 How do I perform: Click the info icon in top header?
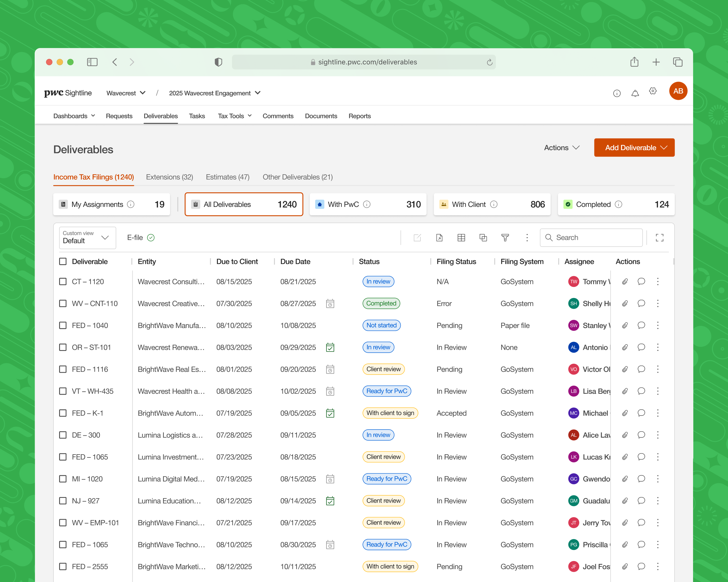tap(616, 93)
